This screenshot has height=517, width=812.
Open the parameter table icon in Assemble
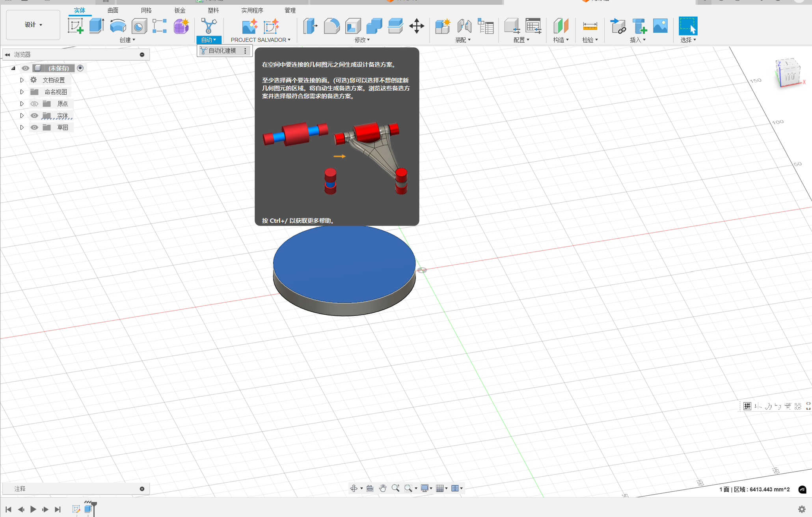(486, 26)
